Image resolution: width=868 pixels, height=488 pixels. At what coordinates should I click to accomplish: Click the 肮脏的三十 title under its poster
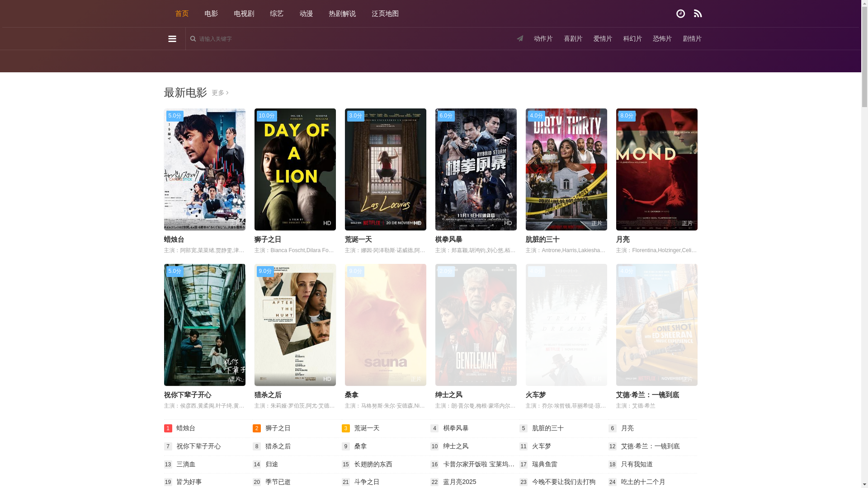542,239
